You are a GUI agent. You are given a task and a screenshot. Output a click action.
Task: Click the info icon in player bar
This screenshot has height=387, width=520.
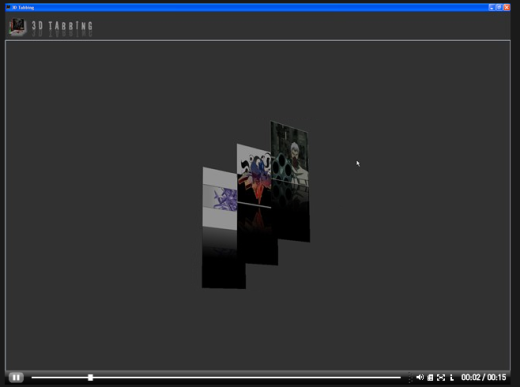452,377
